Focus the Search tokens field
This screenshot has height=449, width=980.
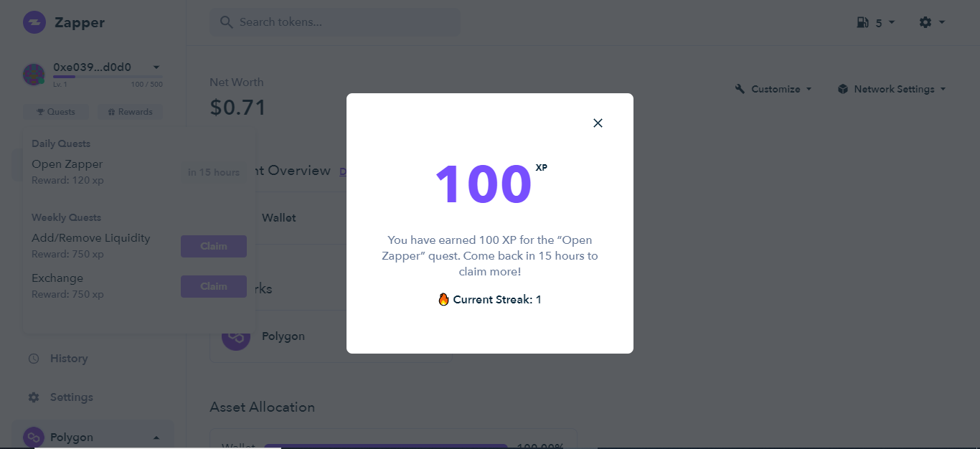pos(335,22)
